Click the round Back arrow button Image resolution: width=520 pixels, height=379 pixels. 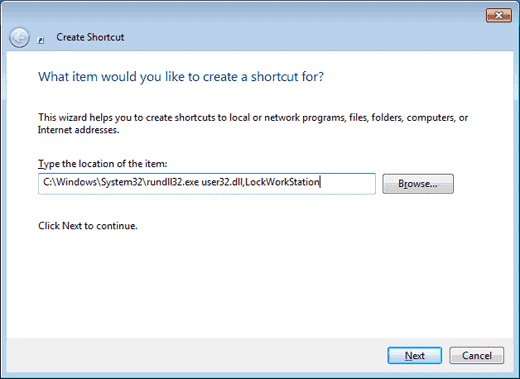19,37
